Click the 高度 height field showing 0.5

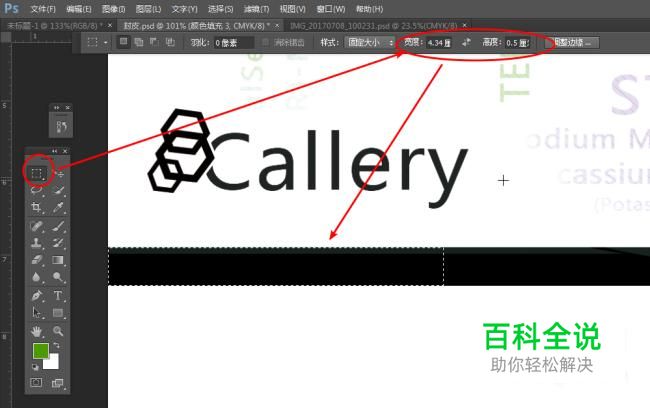click(517, 42)
